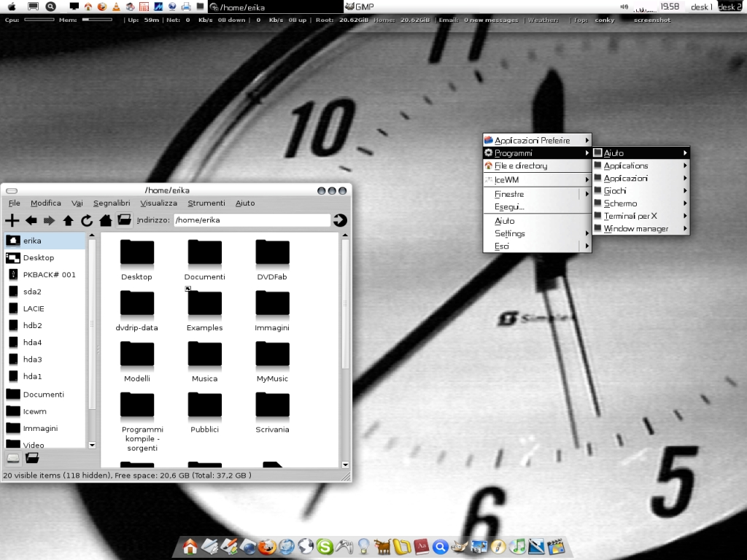Click the brown cow icon in the dock

click(382, 546)
